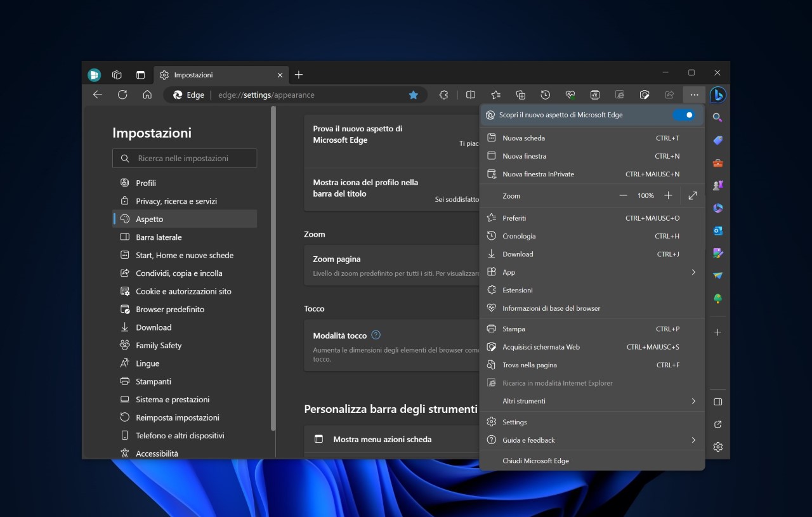
Task: Click Modalità tocco help question icon
Action: coord(376,335)
